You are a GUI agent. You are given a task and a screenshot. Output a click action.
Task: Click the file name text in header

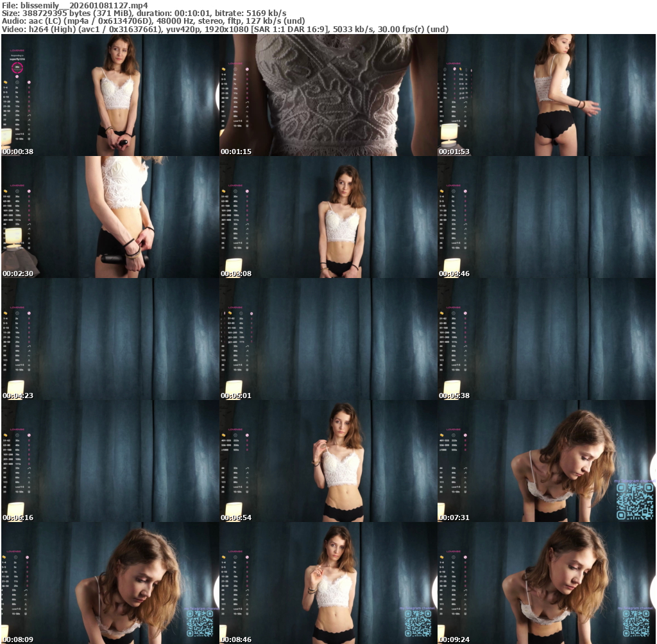point(75,5)
